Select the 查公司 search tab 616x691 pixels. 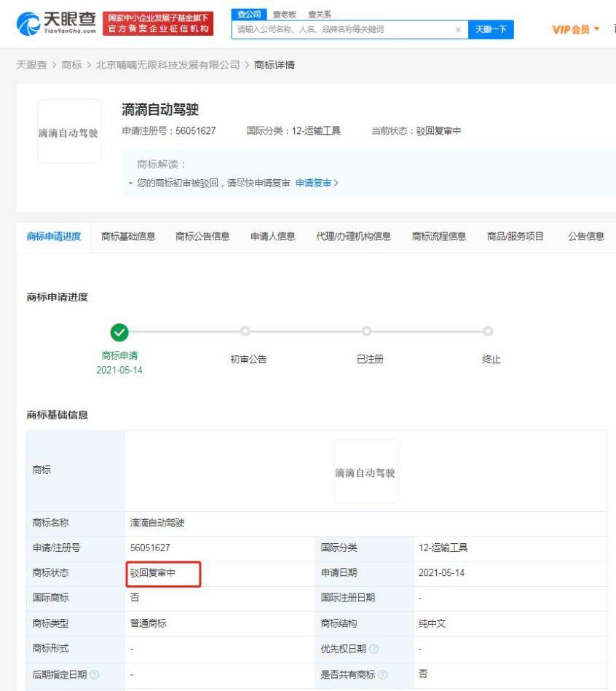click(249, 15)
